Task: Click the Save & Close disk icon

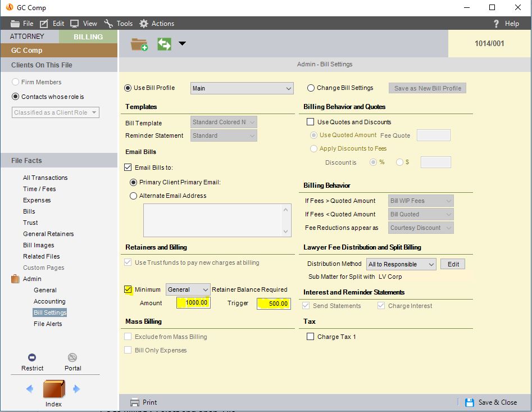Action: pyautogui.click(x=470, y=402)
